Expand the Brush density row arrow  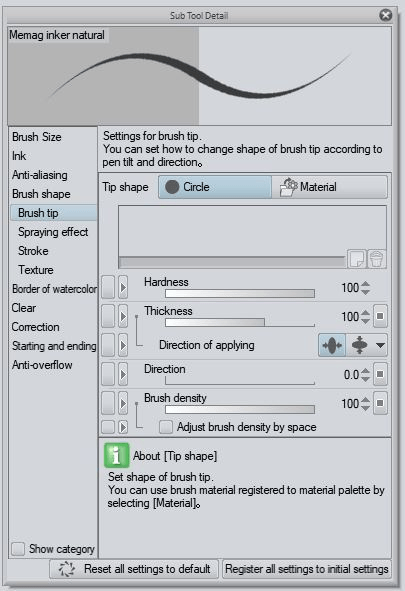(123, 403)
